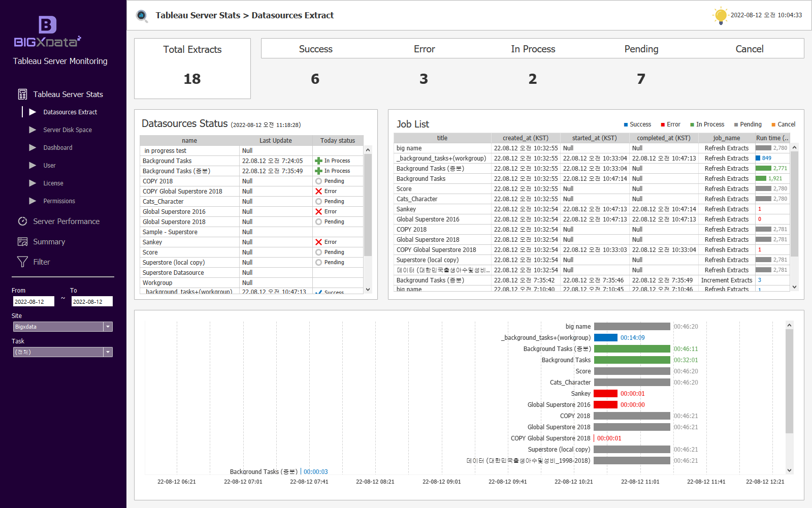Screen dimensions: 812x508
Task: Click Increment Extracts cell in Job List
Action: [x=726, y=280]
